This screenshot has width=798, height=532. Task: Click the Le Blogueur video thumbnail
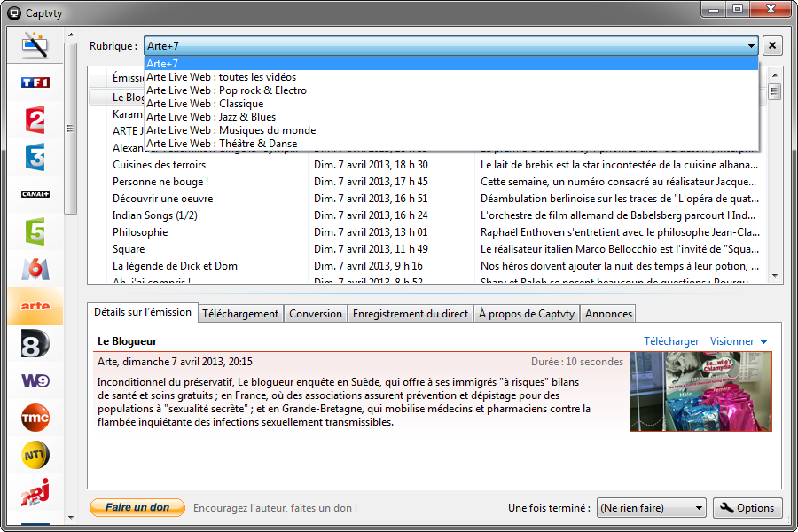[700, 392]
